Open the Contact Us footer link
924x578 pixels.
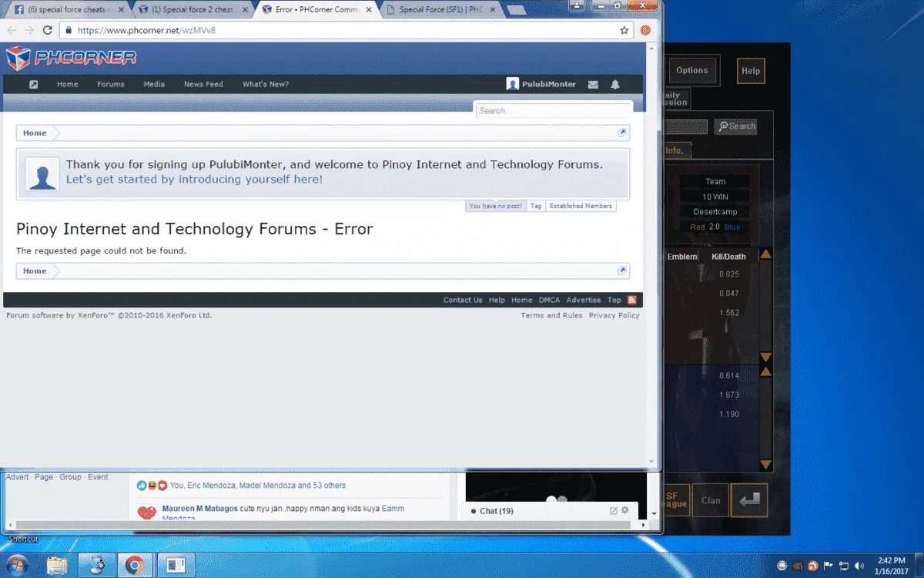(463, 300)
